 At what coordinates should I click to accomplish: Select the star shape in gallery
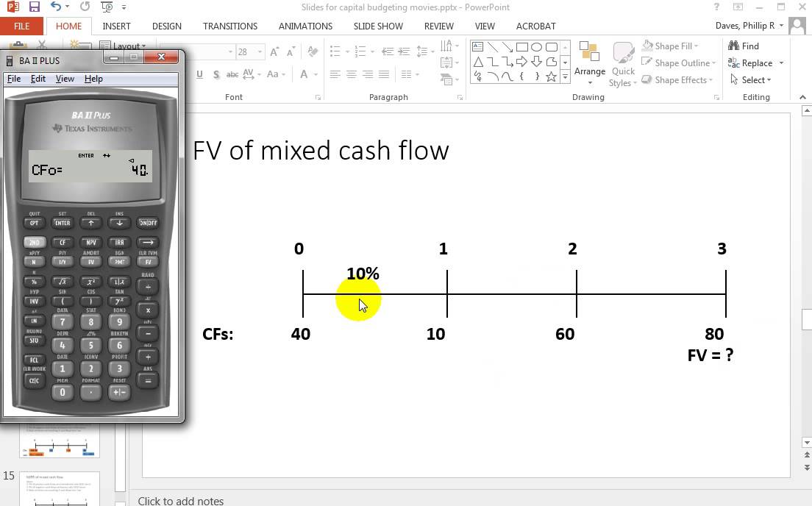tap(551, 76)
